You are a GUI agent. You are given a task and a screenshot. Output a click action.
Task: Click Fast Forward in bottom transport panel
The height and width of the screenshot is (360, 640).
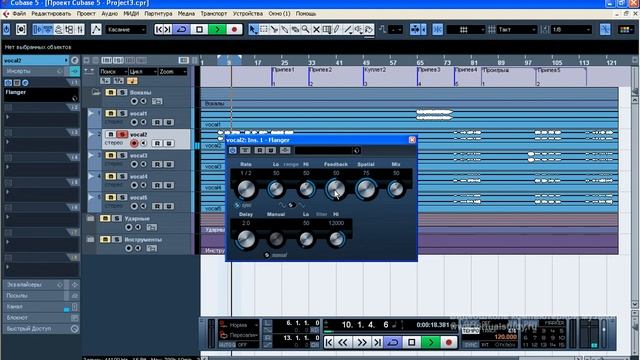pos(361,342)
